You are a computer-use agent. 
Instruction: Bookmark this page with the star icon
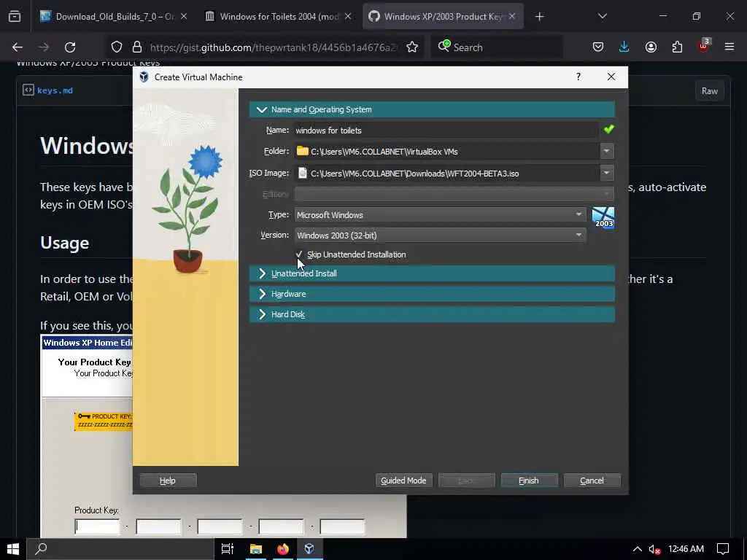point(412,47)
